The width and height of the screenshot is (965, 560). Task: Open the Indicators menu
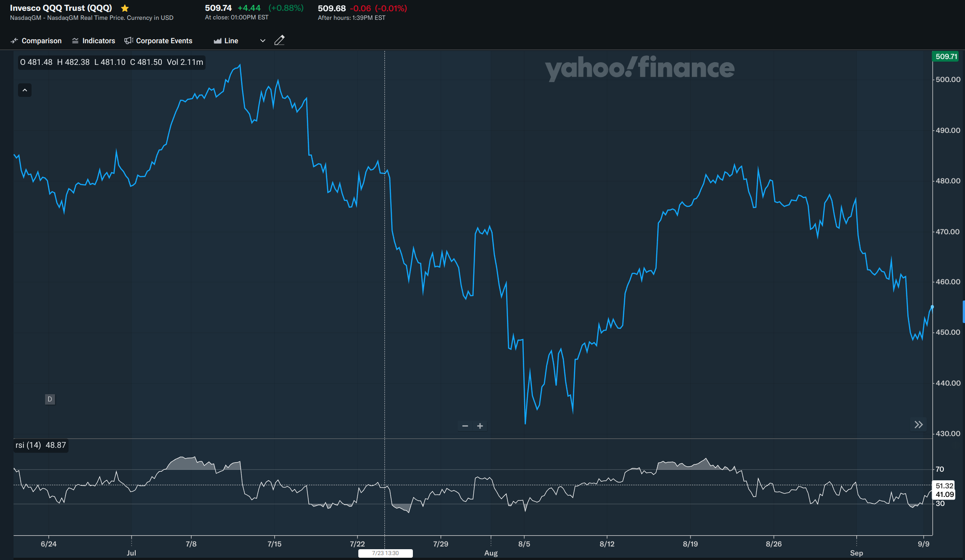pos(98,41)
